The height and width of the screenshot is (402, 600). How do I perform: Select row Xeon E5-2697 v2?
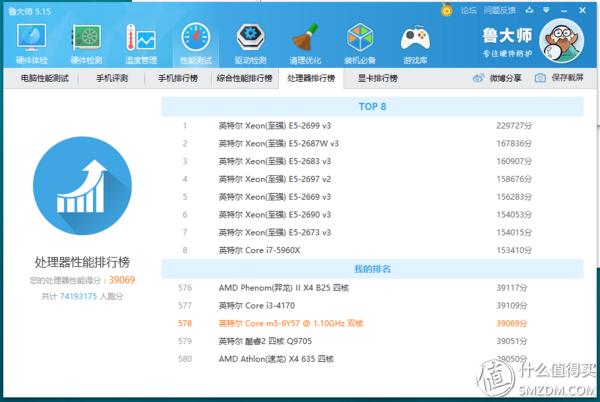372,179
